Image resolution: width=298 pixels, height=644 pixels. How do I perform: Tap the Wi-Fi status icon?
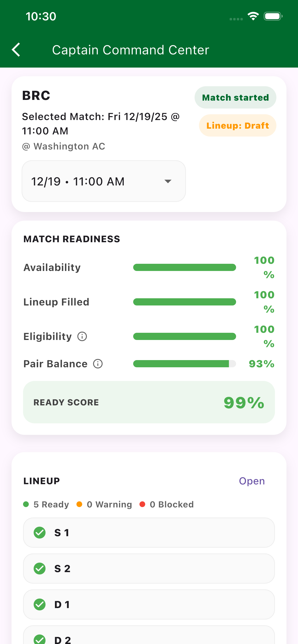253,17
